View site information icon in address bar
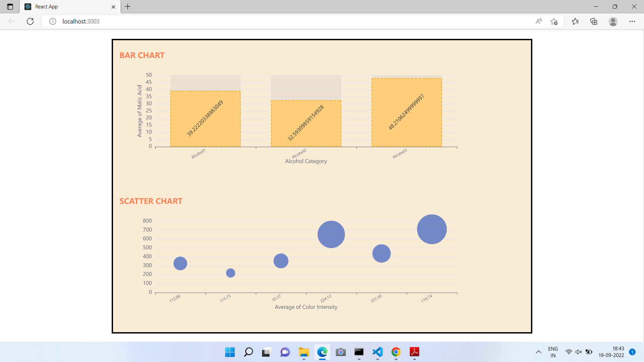This screenshot has width=644, height=362. point(53,21)
